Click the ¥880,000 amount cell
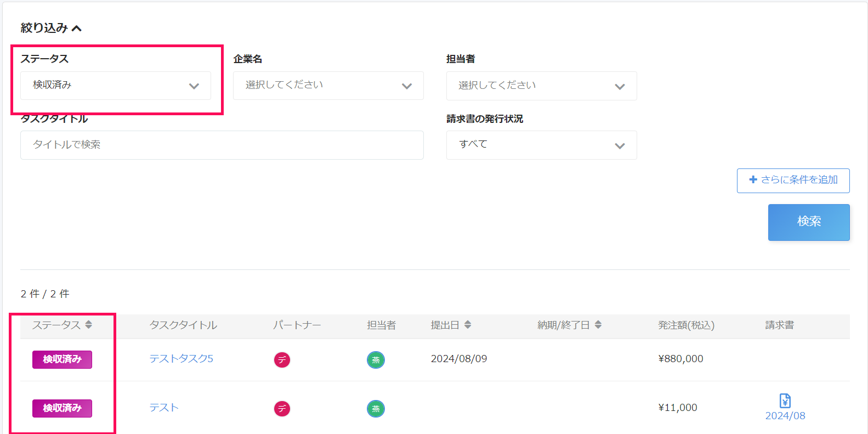The height and width of the screenshot is (434, 868). 680,359
